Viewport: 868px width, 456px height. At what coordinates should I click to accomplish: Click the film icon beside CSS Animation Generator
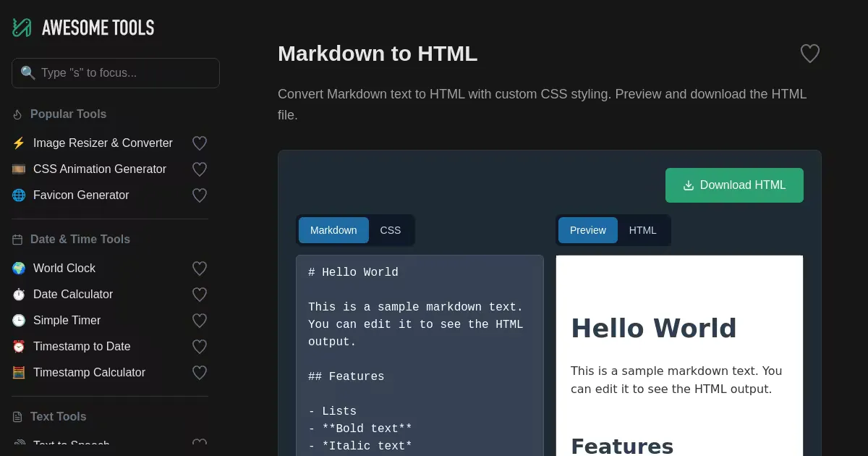click(19, 169)
